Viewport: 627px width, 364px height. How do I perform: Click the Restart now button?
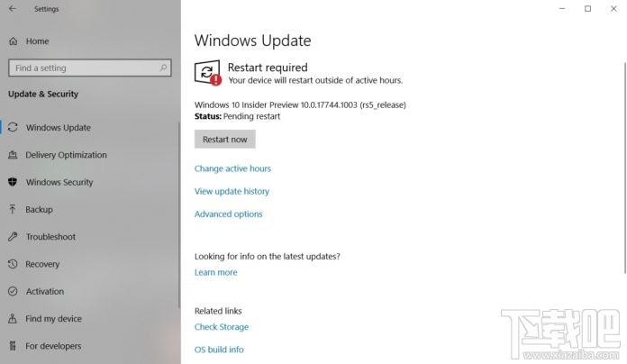pyautogui.click(x=224, y=139)
